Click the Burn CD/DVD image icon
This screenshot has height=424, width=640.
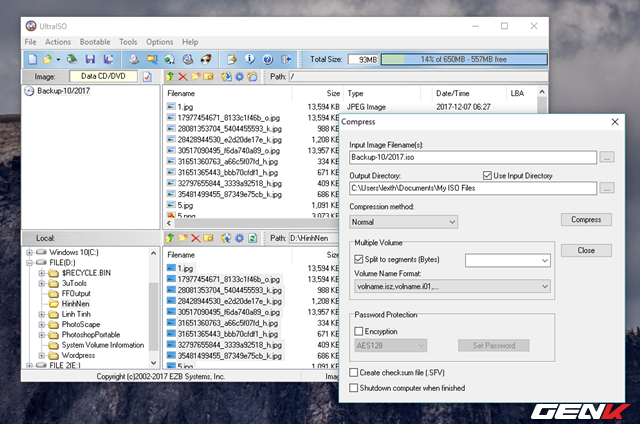206,60
